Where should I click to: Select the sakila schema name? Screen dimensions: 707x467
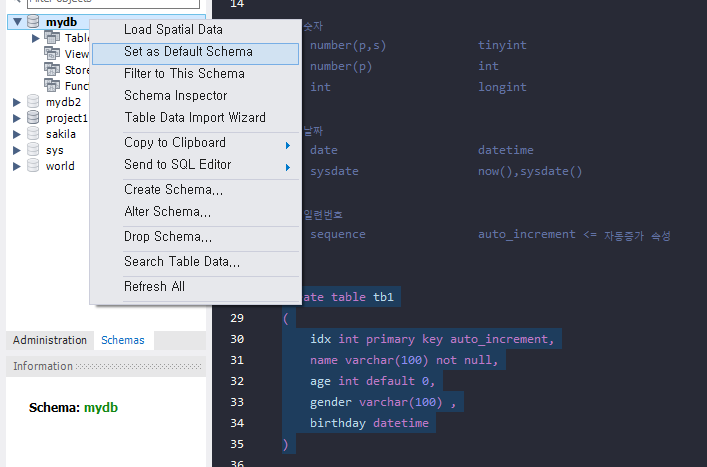point(60,134)
